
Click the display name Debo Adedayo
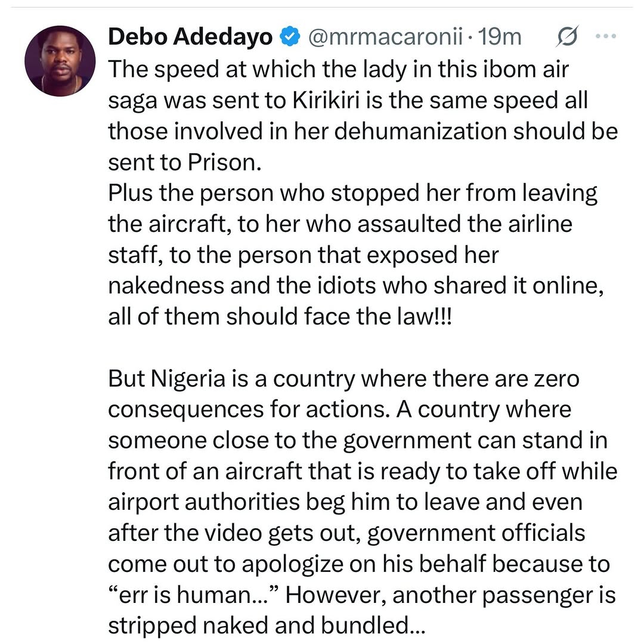(x=190, y=38)
